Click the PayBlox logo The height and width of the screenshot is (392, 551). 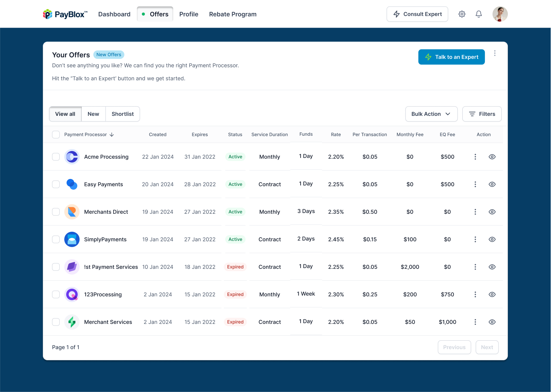tap(65, 14)
